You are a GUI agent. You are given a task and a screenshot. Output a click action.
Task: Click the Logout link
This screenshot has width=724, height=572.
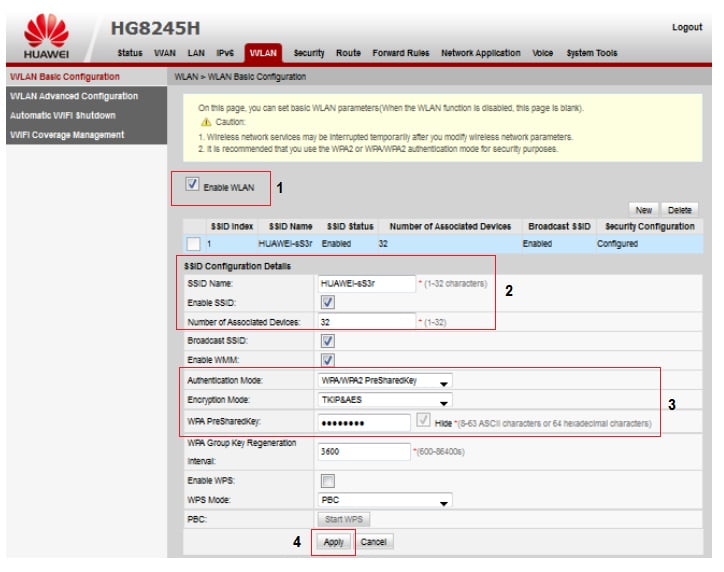[687, 27]
